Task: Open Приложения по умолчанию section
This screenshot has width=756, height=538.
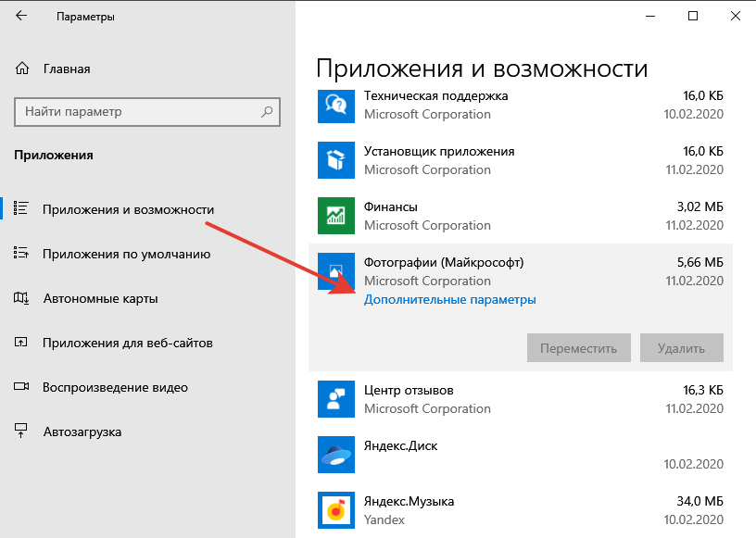Action: [x=126, y=254]
